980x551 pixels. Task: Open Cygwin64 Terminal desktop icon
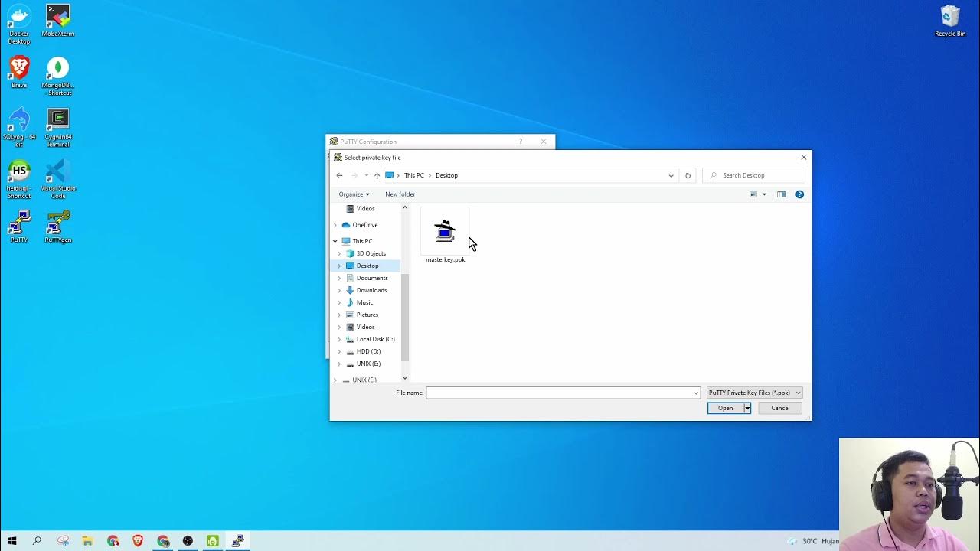pyautogui.click(x=58, y=128)
